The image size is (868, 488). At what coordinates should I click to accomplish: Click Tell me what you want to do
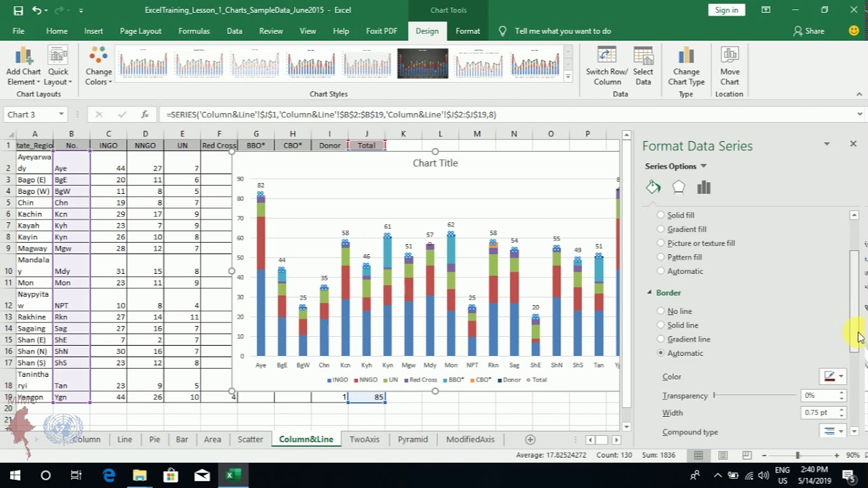point(563,31)
